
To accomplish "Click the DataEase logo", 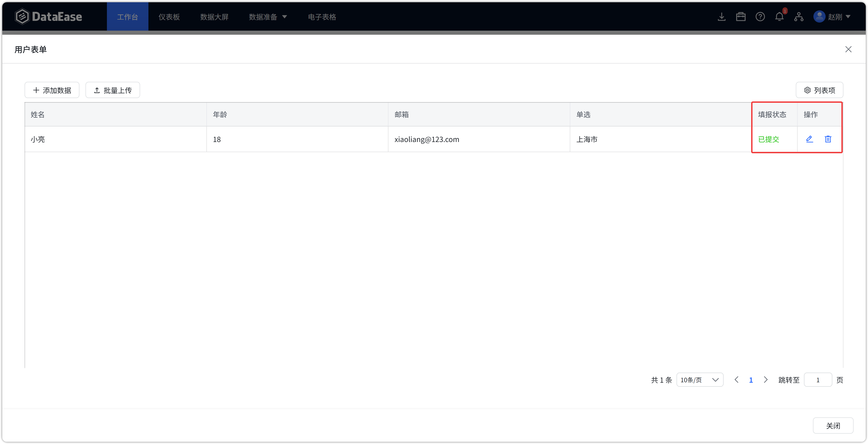I will (48, 16).
